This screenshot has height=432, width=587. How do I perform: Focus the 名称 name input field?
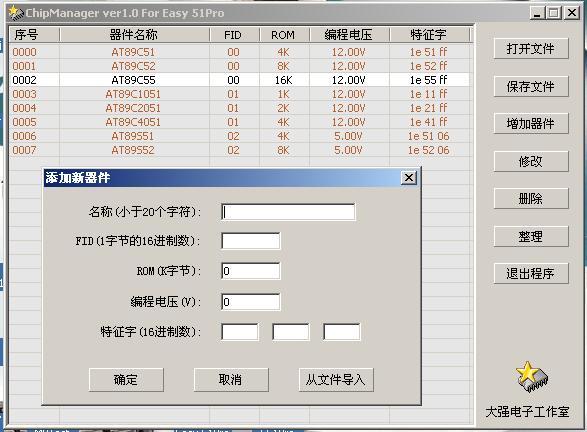tap(288, 212)
